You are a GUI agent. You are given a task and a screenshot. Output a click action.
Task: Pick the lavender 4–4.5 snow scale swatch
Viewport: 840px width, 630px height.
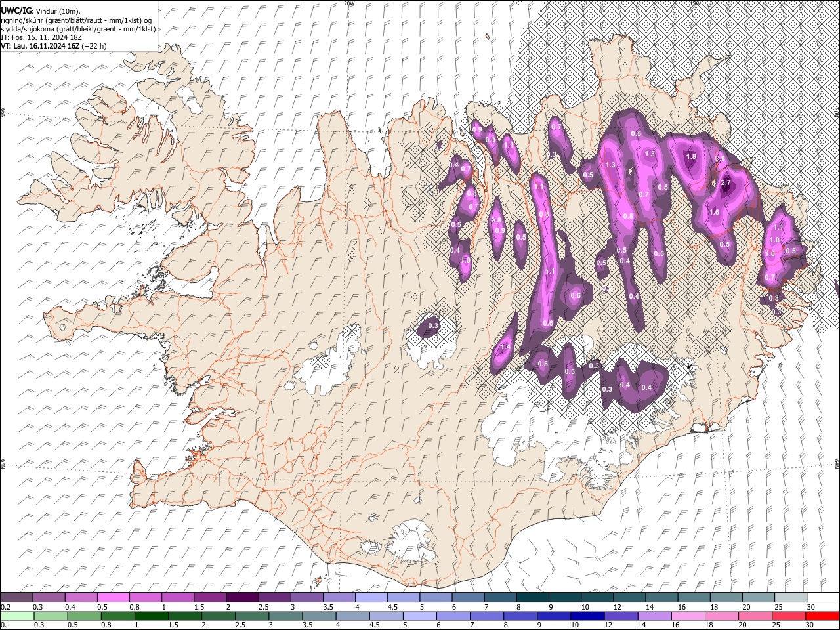(371, 598)
